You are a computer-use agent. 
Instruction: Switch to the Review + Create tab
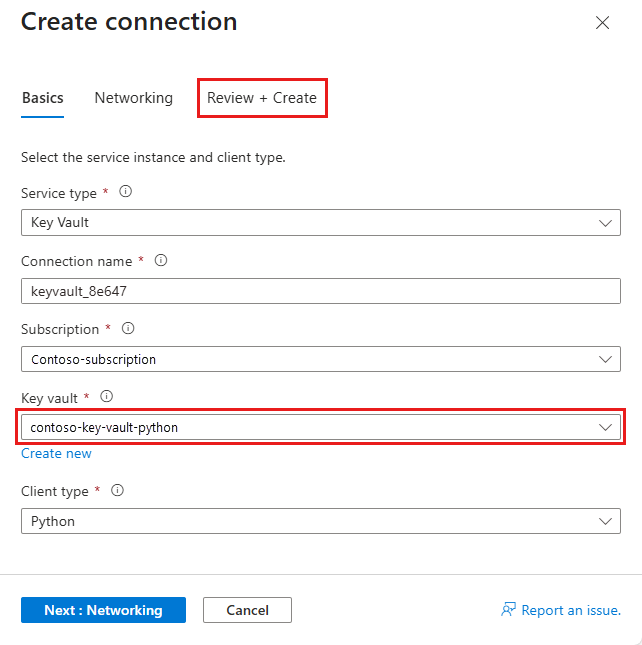pos(262,98)
